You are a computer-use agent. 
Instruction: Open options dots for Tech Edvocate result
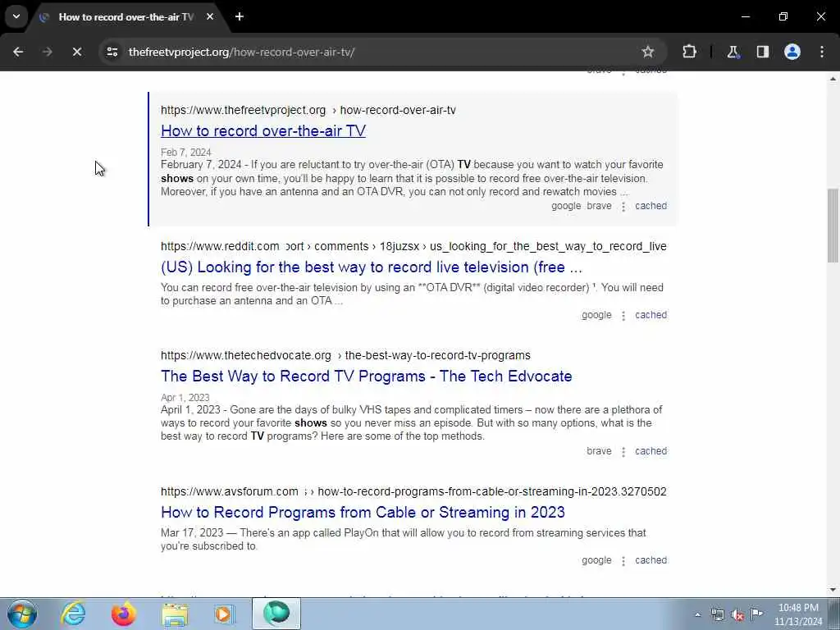pyautogui.click(x=623, y=452)
